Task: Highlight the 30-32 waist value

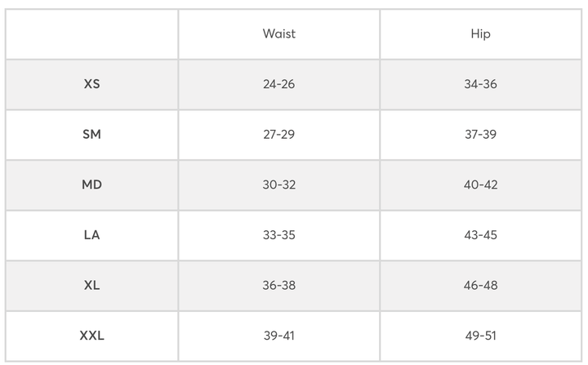Action: (x=278, y=185)
